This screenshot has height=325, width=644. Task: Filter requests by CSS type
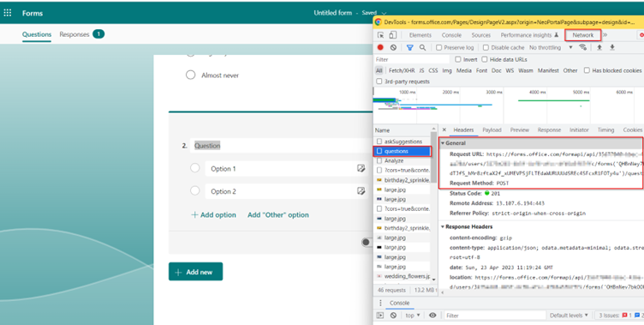point(432,71)
